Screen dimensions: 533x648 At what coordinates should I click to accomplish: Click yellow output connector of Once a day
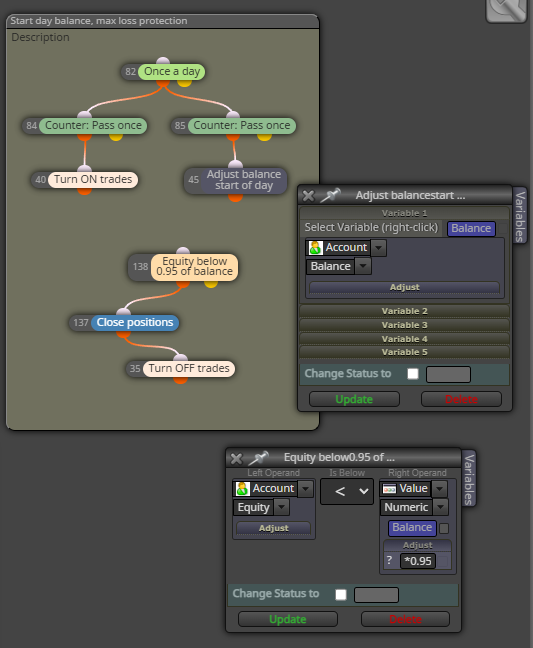pyautogui.click(x=184, y=83)
